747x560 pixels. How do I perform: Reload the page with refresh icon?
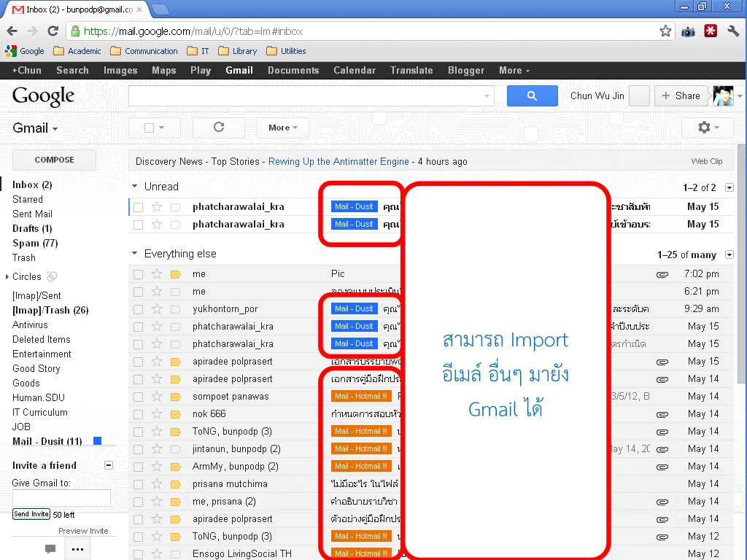point(53,31)
